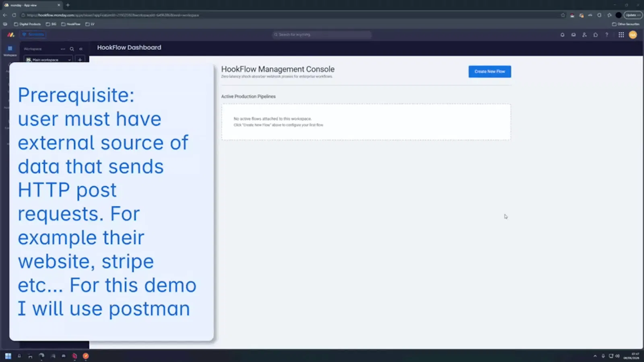Click the browser Update button
The image size is (644, 362).
[x=633, y=15]
